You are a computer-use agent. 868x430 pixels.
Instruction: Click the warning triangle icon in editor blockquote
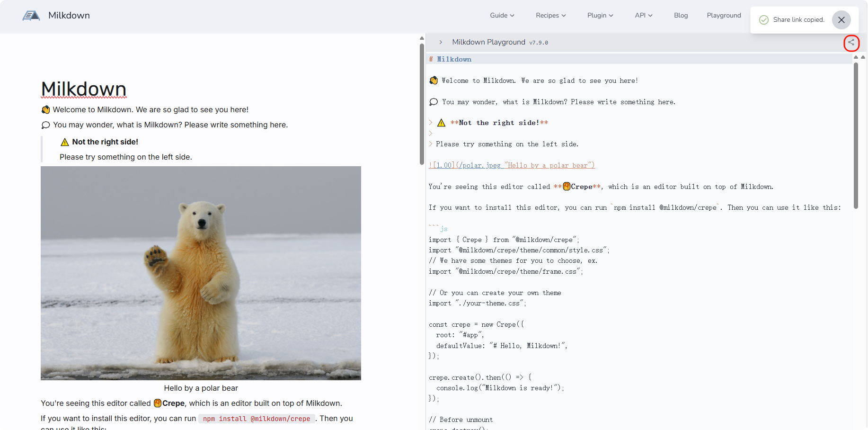[65, 142]
